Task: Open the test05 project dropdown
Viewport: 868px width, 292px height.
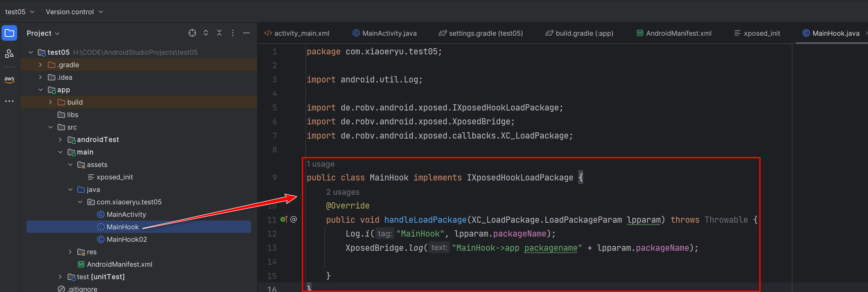Action: tap(20, 12)
